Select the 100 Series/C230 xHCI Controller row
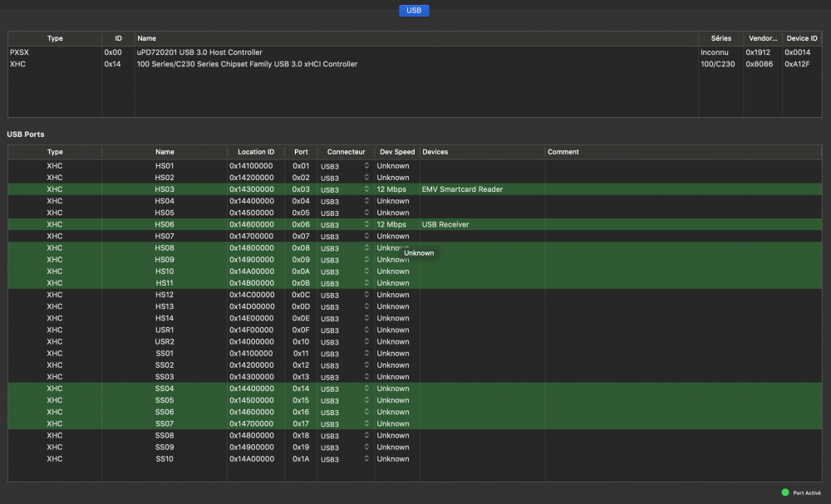Screen dimensions: 831x504 click(247, 64)
